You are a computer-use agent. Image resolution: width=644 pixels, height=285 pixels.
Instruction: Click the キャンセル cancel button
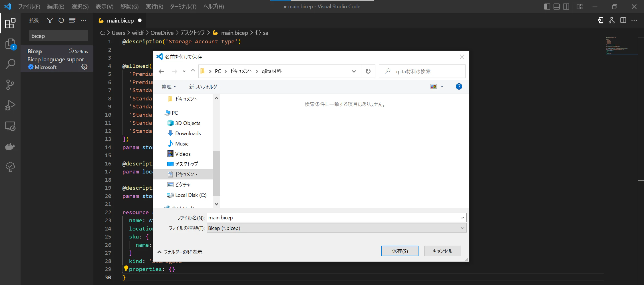[442, 251]
